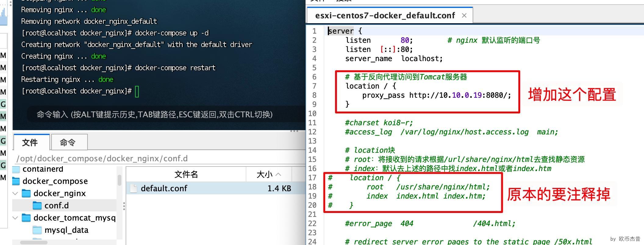Click the docker_nginx folder icon
644x245 pixels.
tap(27, 193)
